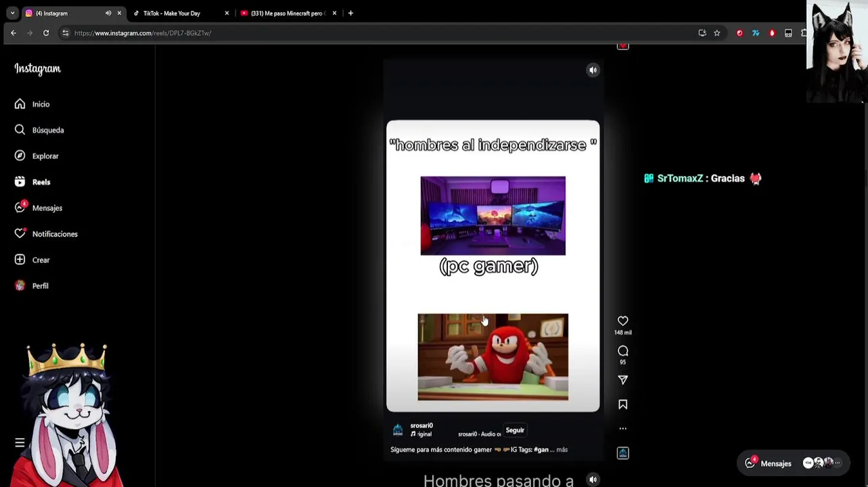Click the contact avatars in the floating Mensajes bar
This screenshot has height=487, width=868.
821,463
